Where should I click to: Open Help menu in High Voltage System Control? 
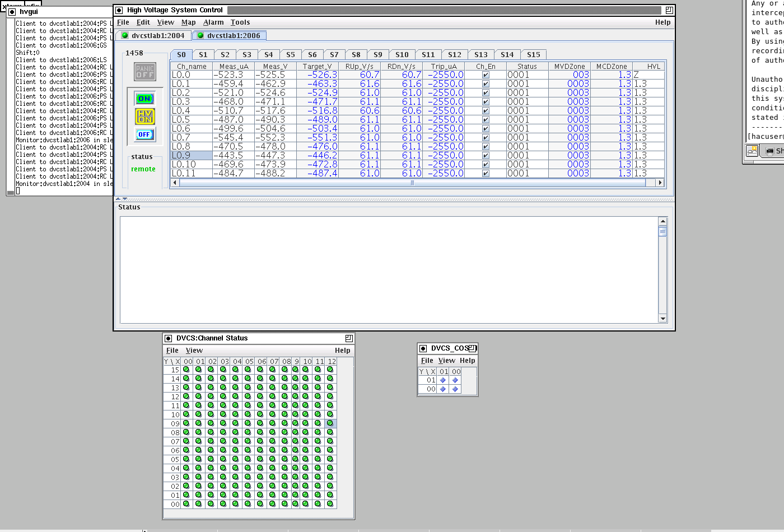click(x=663, y=22)
